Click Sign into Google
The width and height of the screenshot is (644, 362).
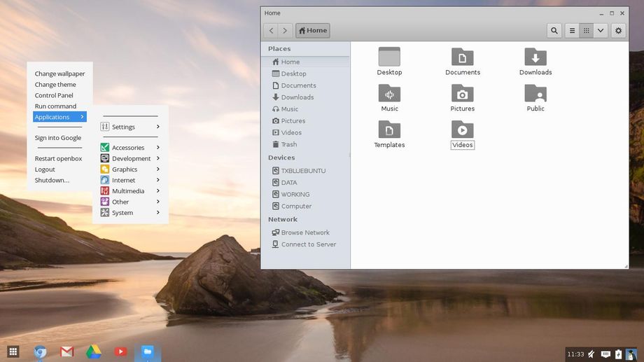(x=59, y=138)
